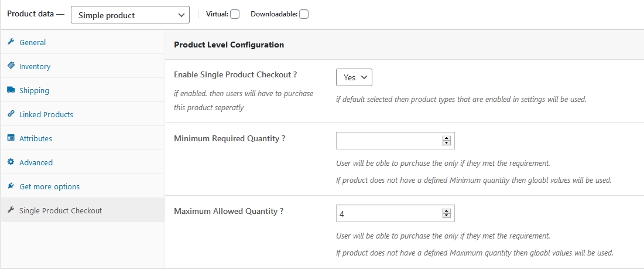Switch to the Inventory tab
This screenshot has width=644, height=269.
pyautogui.click(x=35, y=67)
